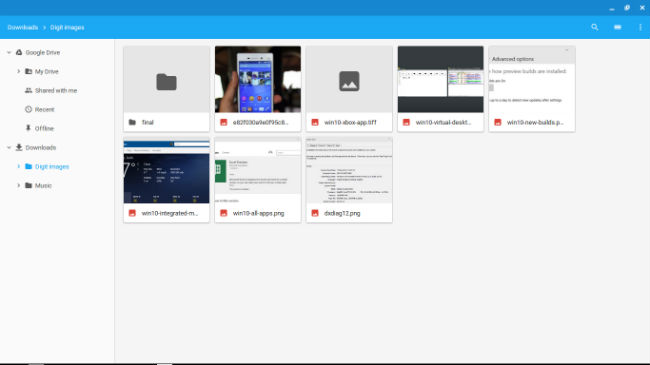Open the final folder thumbnail
The width and height of the screenshot is (650, 365).
pos(166,79)
